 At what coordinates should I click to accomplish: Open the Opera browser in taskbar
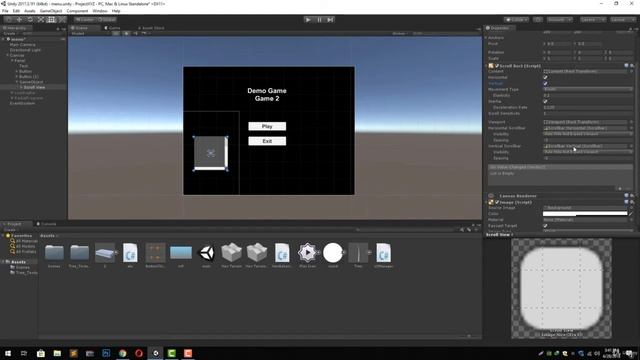pyautogui.click(x=139, y=353)
